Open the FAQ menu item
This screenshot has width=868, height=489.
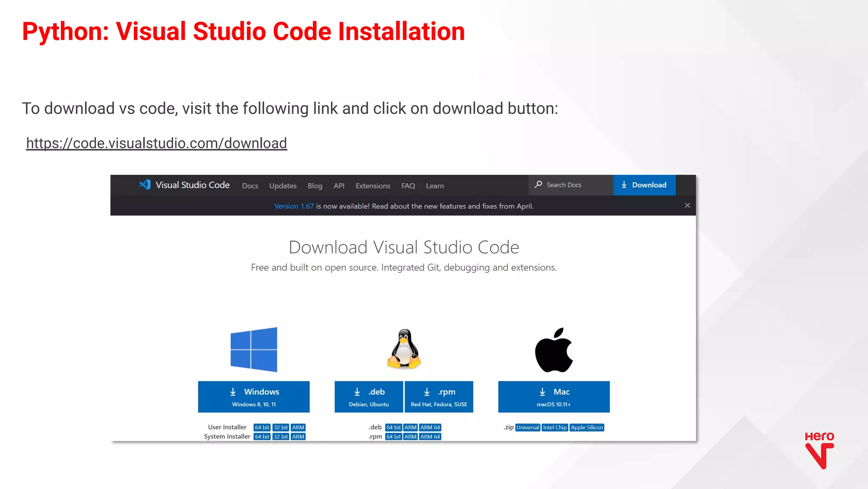[408, 186]
